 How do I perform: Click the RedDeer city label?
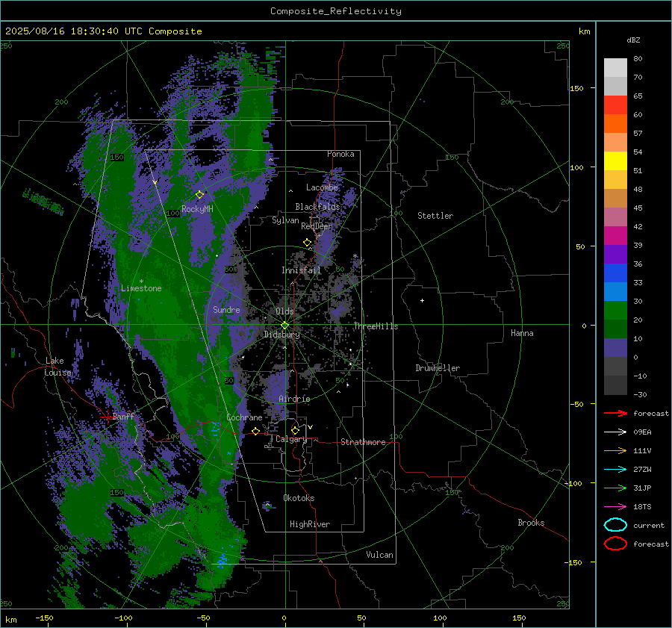[x=317, y=226]
